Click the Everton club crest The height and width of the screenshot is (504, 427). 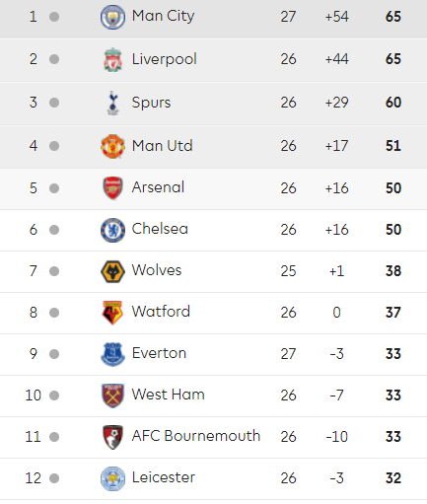(112, 354)
